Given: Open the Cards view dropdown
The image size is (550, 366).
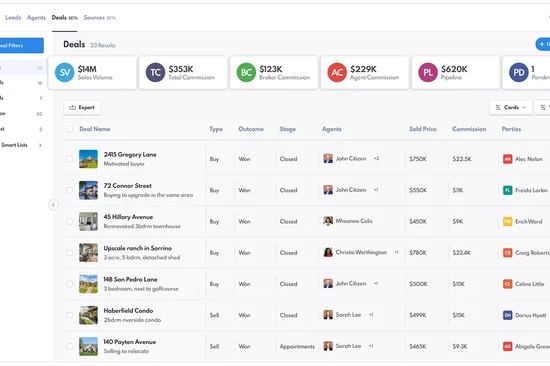Looking at the screenshot, I should [510, 107].
